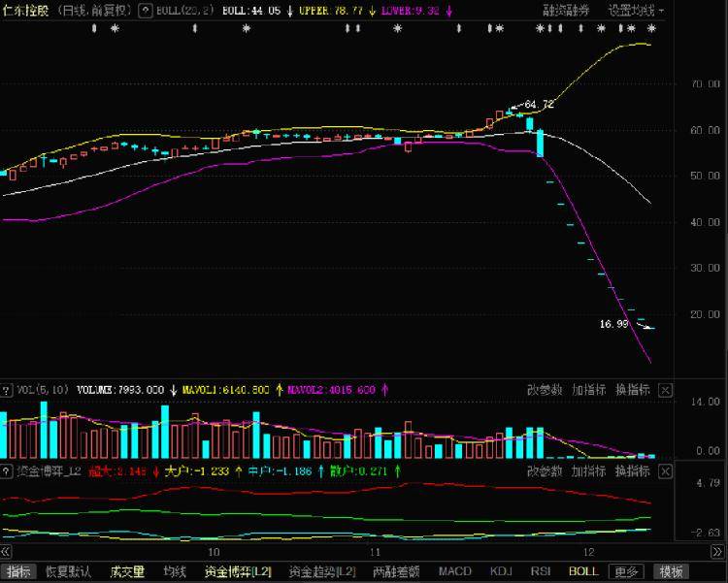The width and height of the screenshot is (728, 583).
Task: Switch to the KDJ indicator tab
Action: [x=501, y=572]
